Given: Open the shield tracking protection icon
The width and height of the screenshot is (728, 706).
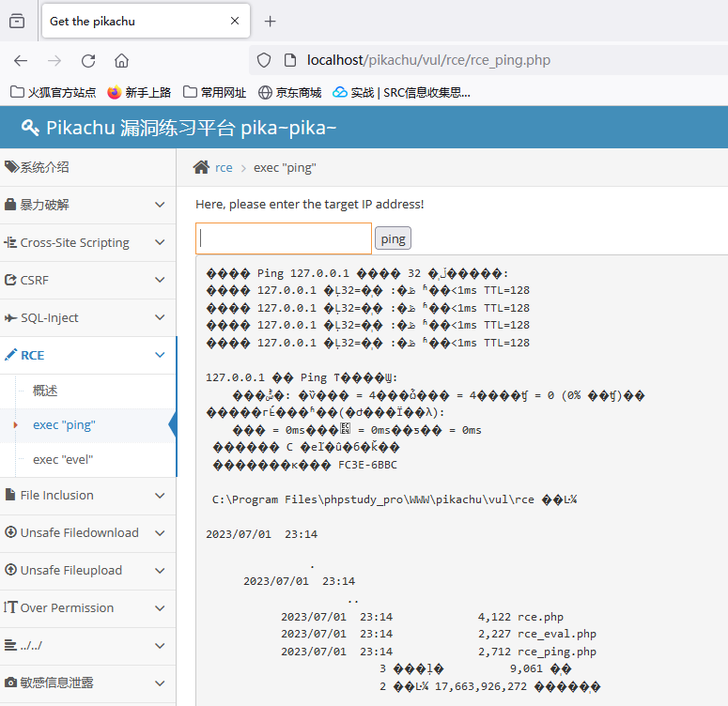Looking at the screenshot, I should pos(264,60).
